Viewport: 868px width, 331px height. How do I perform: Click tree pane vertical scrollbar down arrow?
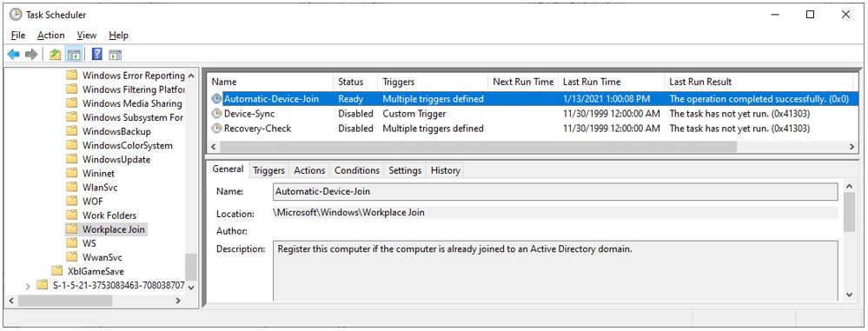191,288
